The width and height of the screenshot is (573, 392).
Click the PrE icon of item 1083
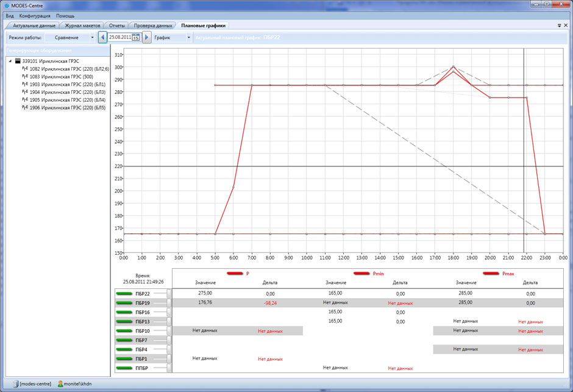(25, 76)
